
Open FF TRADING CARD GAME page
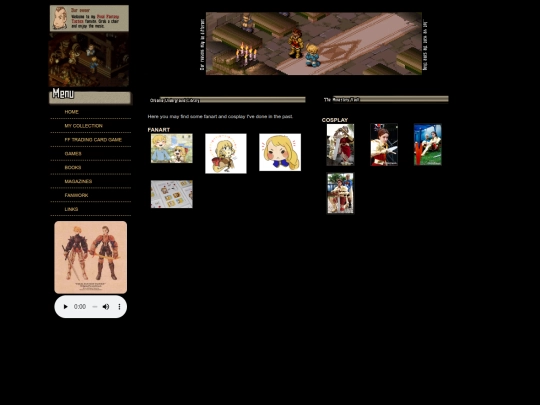(93, 140)
